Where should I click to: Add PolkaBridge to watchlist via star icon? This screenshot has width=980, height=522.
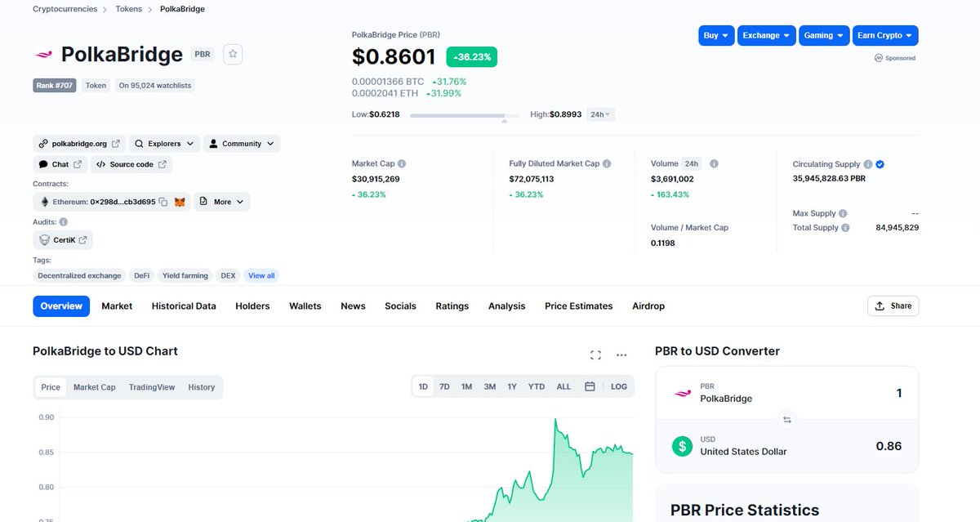coord(232,54)
